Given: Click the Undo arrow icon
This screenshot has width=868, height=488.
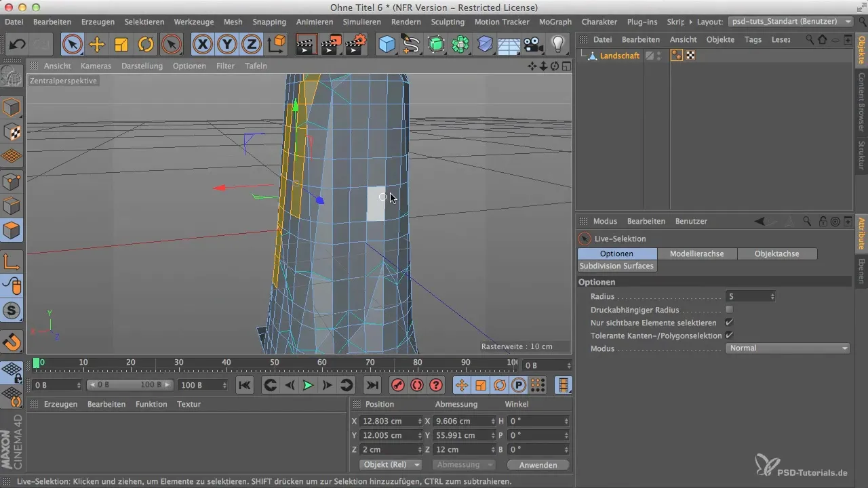Looking at the screenshot, I should point(18,45).
